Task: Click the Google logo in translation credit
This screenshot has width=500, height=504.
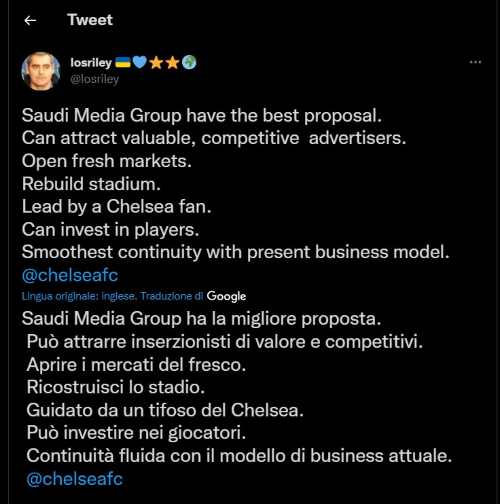Action: 226,296
